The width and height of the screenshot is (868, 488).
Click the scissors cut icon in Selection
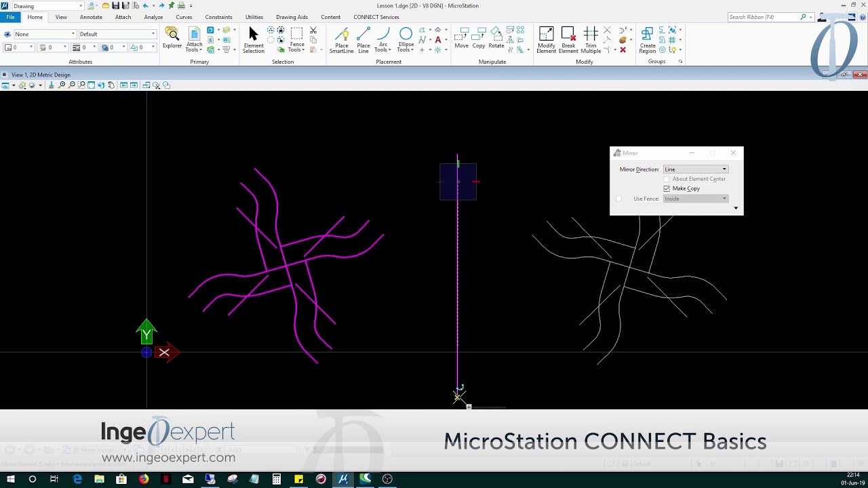click(313, 30)
